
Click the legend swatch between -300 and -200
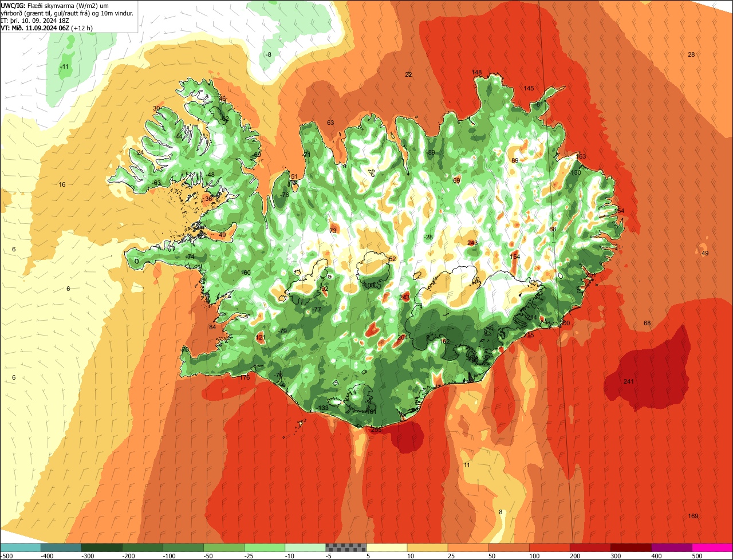point(102,547)
